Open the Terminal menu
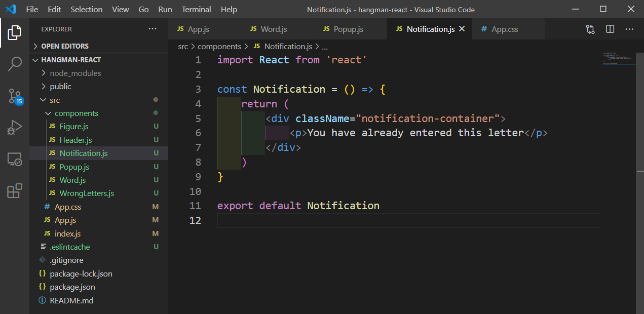This screenshot has height=314, width=644. point(197,9)
